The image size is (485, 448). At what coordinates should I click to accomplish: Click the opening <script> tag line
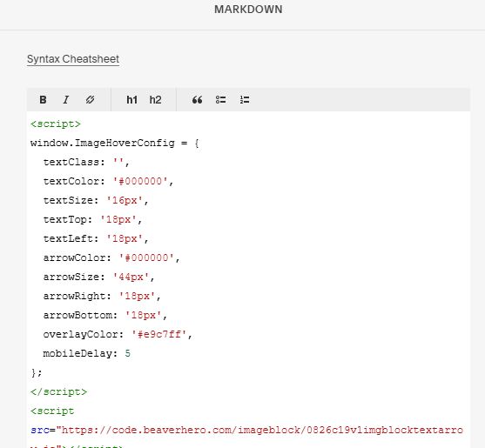56,124
